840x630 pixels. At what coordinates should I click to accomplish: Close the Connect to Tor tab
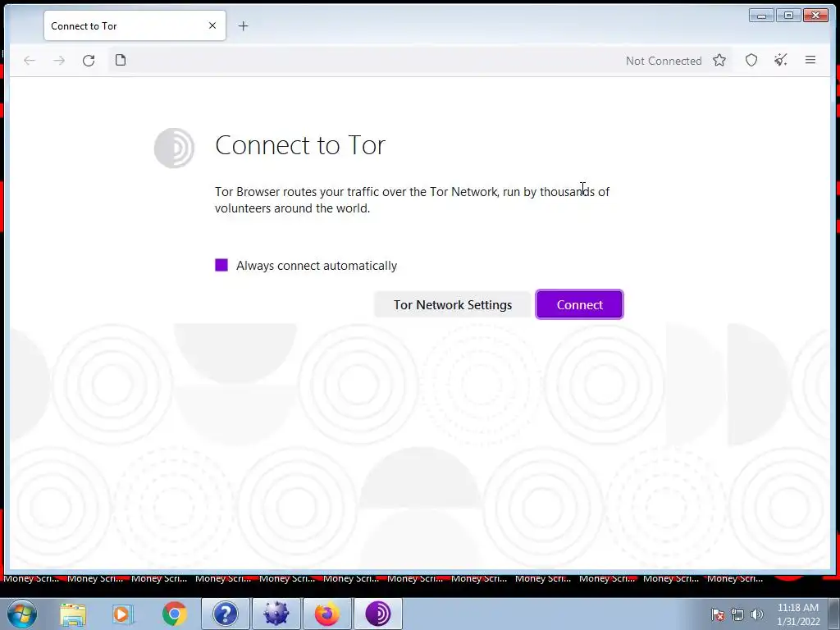tap(212, 25)
